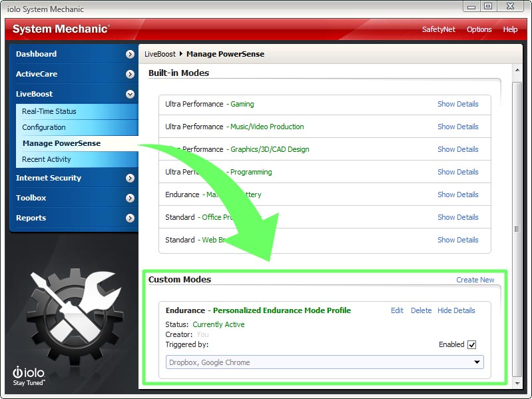This screenshot has width=532, height=399.
Task: Click the Custom Modes heading
Action: coord(180,280)
